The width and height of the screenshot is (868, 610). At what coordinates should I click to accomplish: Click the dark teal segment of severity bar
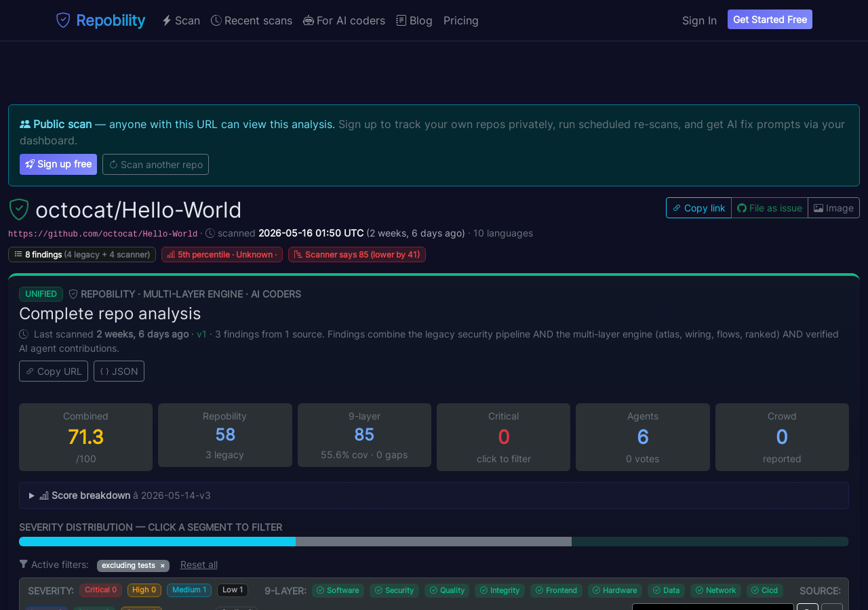tap(710, 542)
